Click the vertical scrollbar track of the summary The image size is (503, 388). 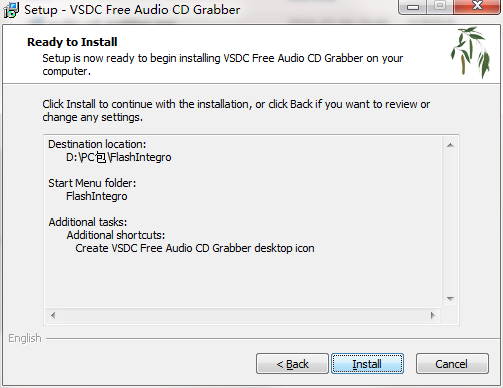pos(450,222)
